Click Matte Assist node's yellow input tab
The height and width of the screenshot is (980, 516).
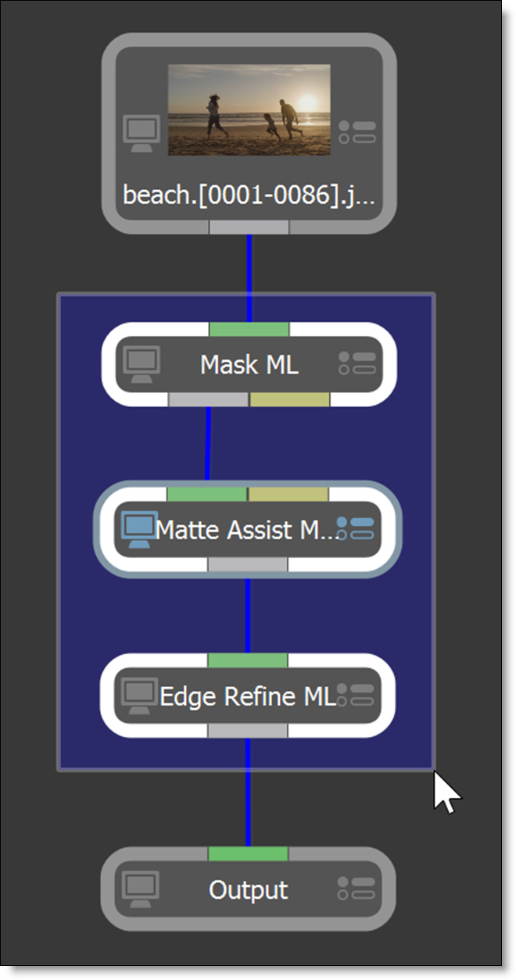[288, 494]
